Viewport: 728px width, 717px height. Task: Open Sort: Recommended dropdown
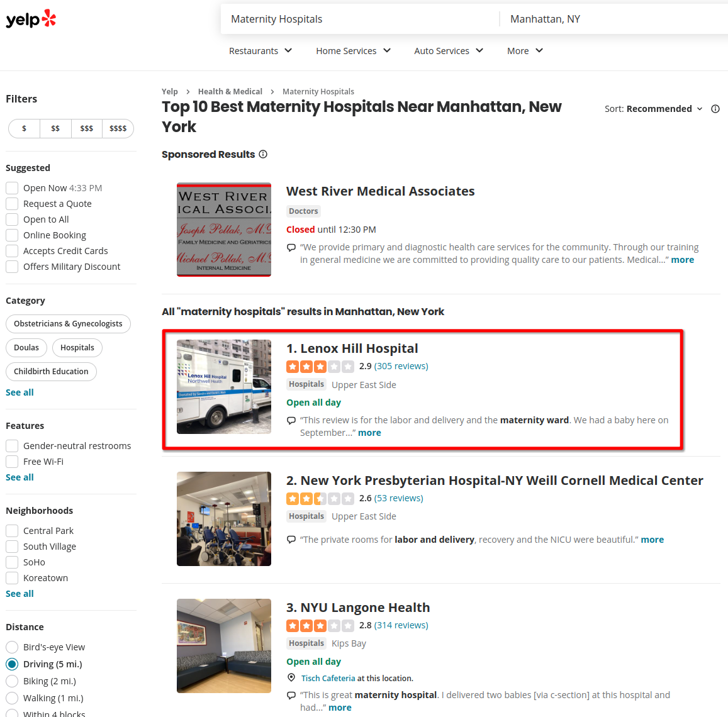[x=654, y=109]
